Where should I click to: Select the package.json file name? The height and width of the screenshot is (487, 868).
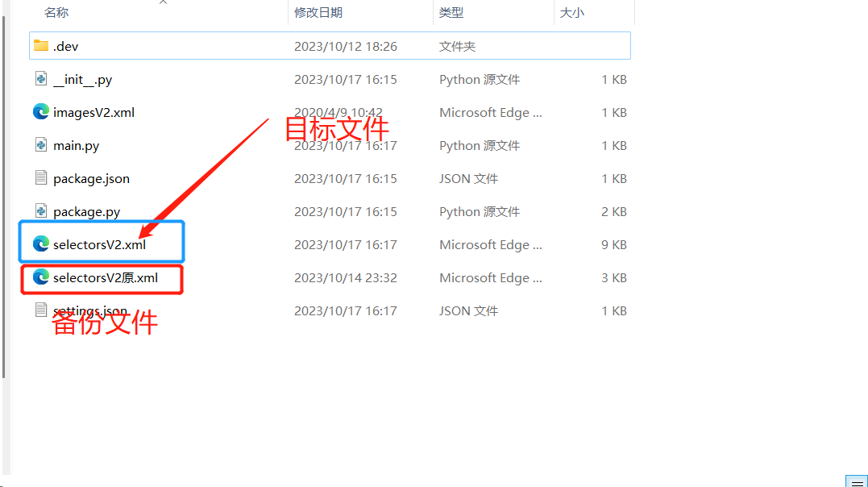(91, 179)
